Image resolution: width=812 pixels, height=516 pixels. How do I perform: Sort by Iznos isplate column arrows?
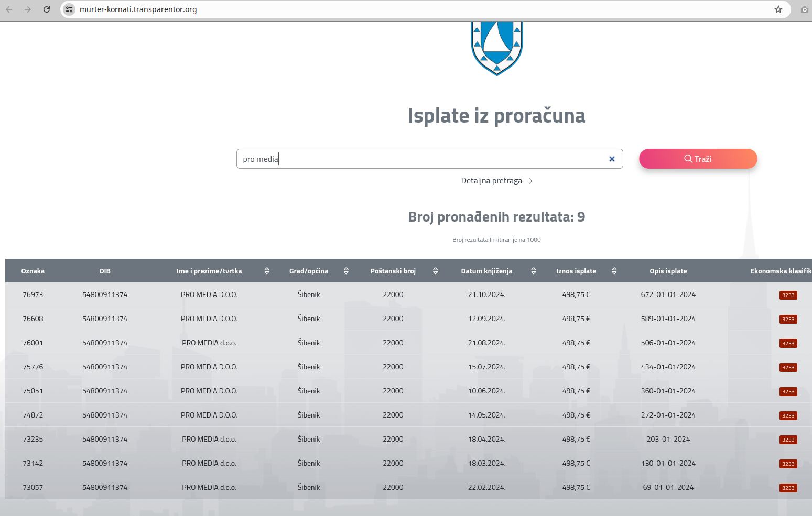[614, 271]
